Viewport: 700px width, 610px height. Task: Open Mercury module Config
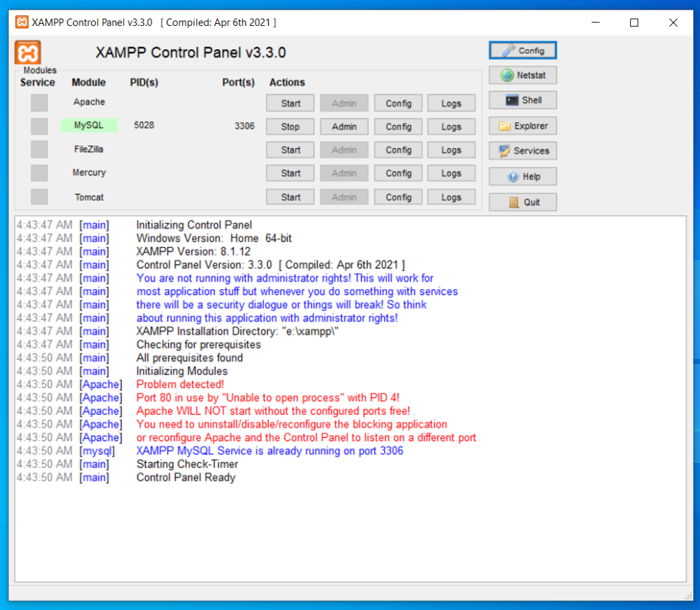coord(399,173)
